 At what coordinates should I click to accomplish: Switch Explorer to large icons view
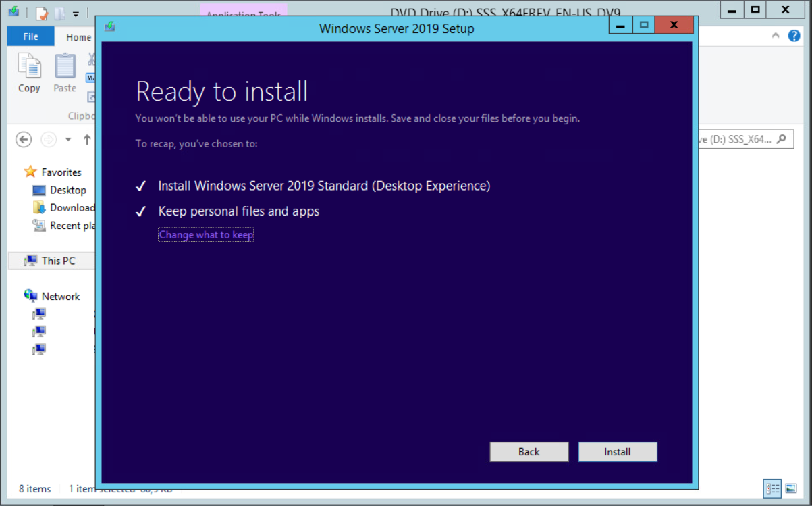pyautogui.click(x=790, y=488)
